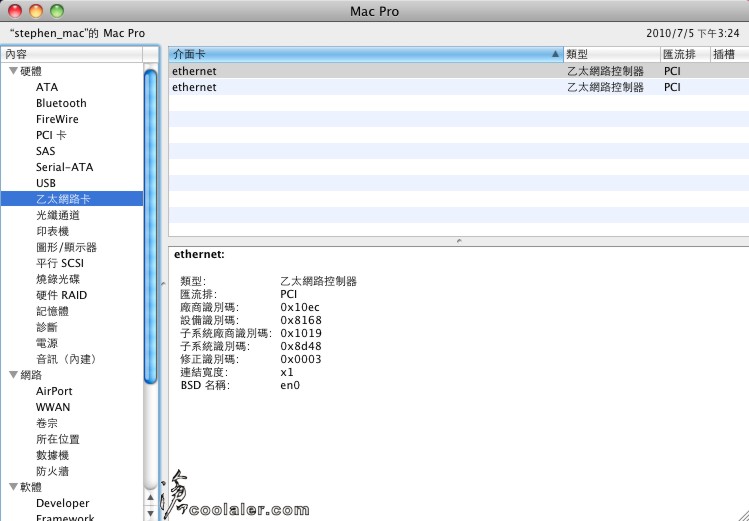Select 光纖通道 in the sidebar
The width and height of the screenshot is (749, 521).
click(x=58, y=215)
